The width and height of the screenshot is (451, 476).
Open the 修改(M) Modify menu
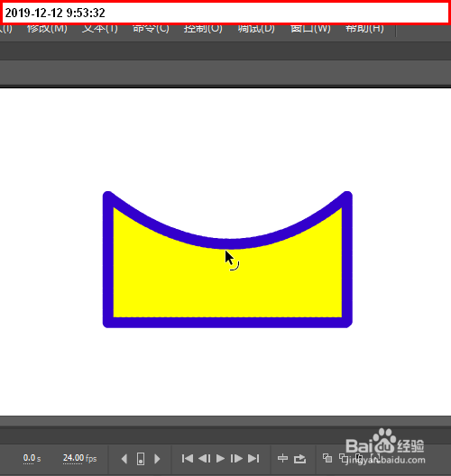47,29
